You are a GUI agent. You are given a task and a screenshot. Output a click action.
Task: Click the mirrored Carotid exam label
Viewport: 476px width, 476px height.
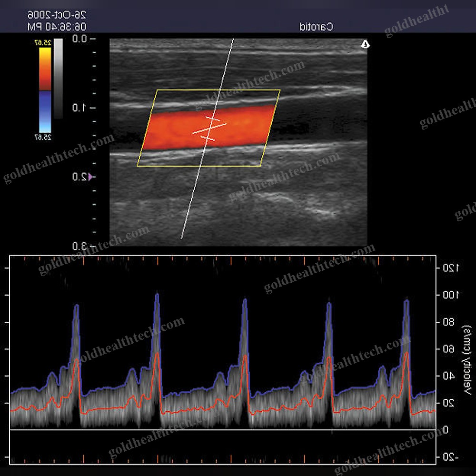317,27
